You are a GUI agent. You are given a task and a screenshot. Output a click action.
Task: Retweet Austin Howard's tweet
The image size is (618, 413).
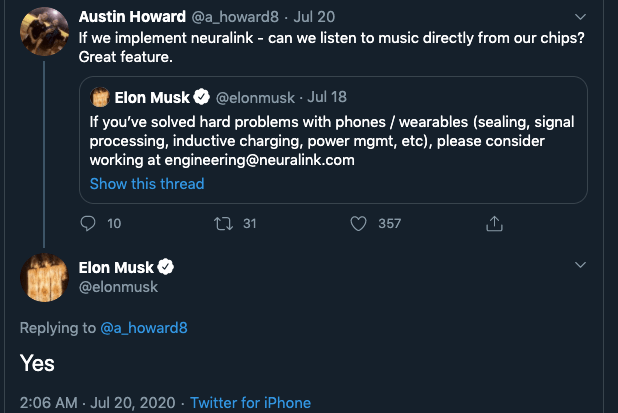coord(223,224)
